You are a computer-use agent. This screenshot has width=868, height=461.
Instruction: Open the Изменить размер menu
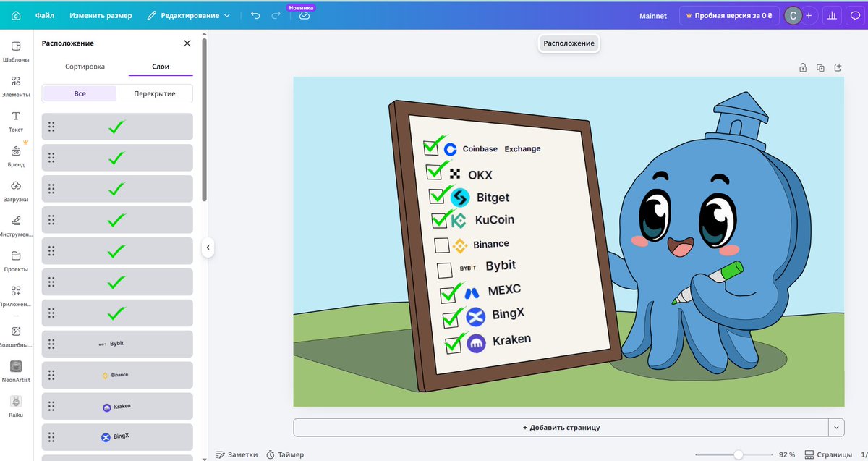(101, 15)
